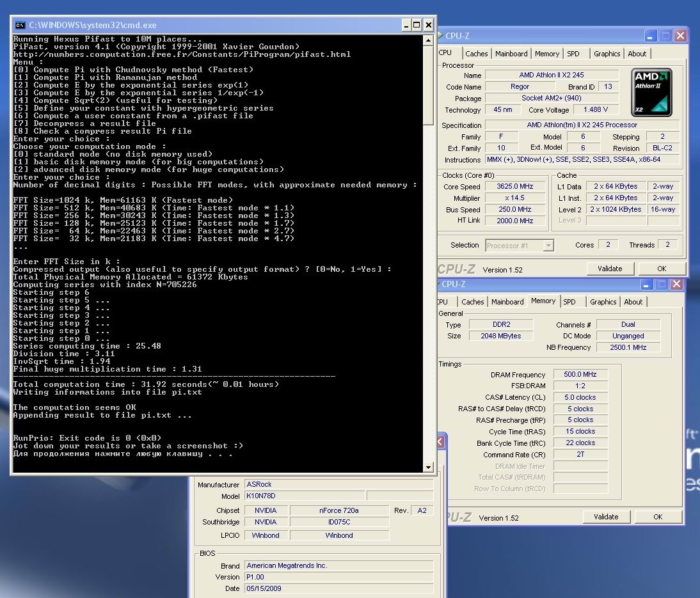Click OK in the Memory tab window

tap(658, 517)
